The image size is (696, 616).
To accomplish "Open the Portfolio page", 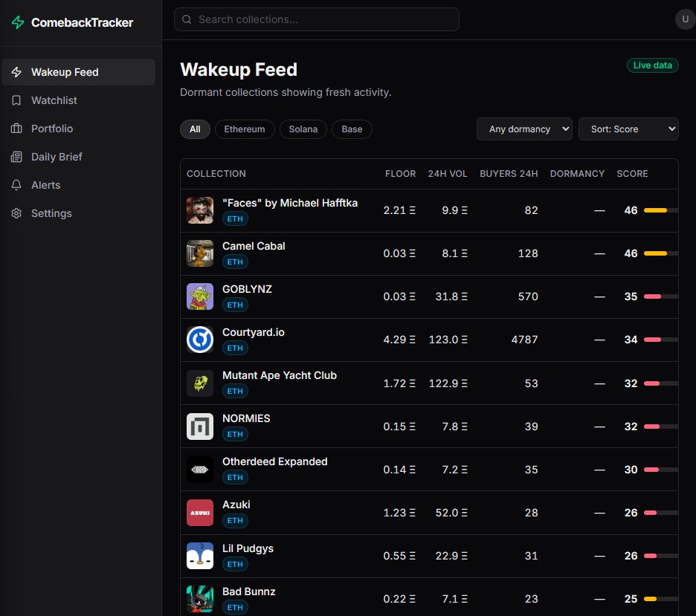I will point(79,129).
